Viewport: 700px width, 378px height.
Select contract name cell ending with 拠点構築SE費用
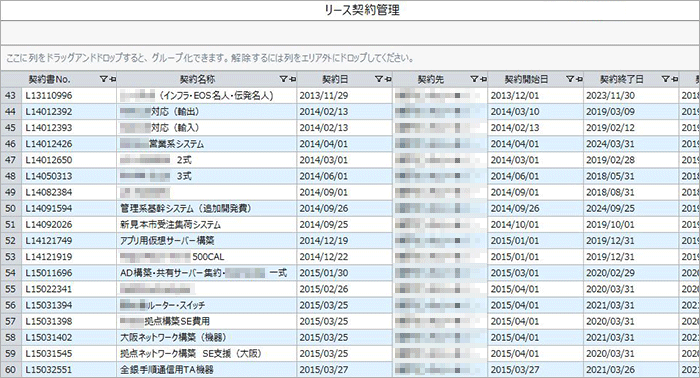tap(207, 321)
